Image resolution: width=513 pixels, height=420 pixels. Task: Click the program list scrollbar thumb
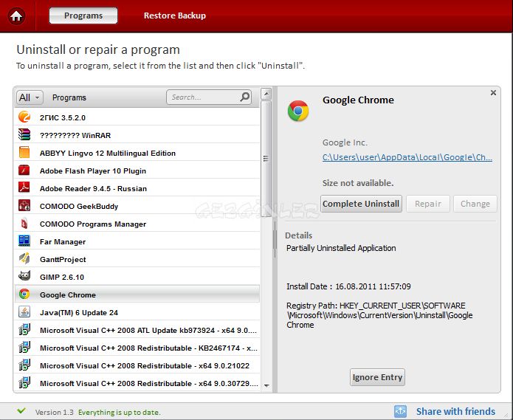pos(266,159)
